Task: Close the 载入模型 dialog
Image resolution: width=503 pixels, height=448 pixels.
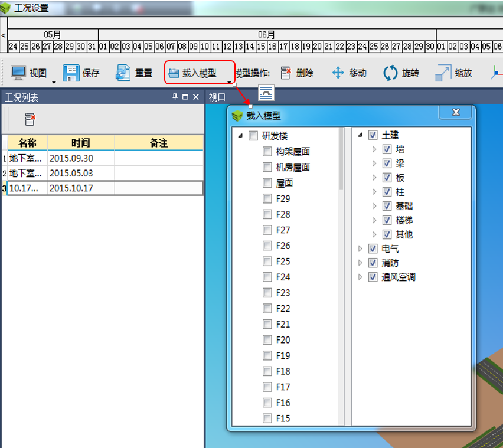Action: pyautogui.click(x=456, y=112)
